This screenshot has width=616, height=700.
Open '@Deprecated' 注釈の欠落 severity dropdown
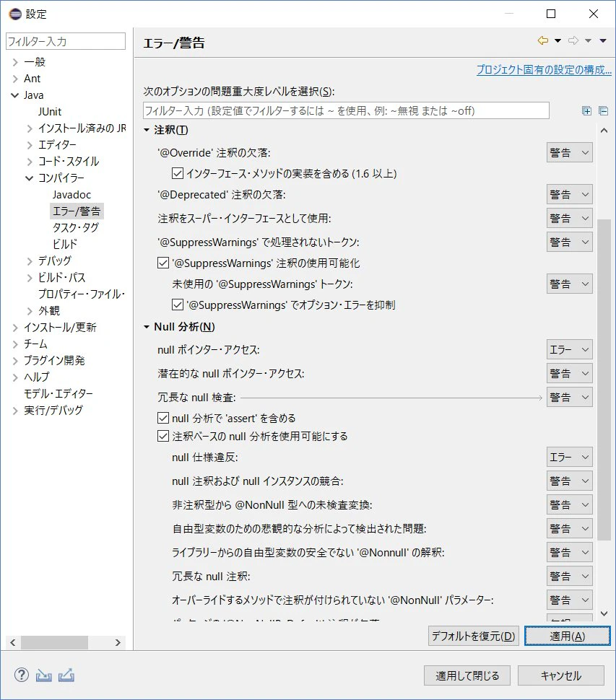(x=570, y=195)
